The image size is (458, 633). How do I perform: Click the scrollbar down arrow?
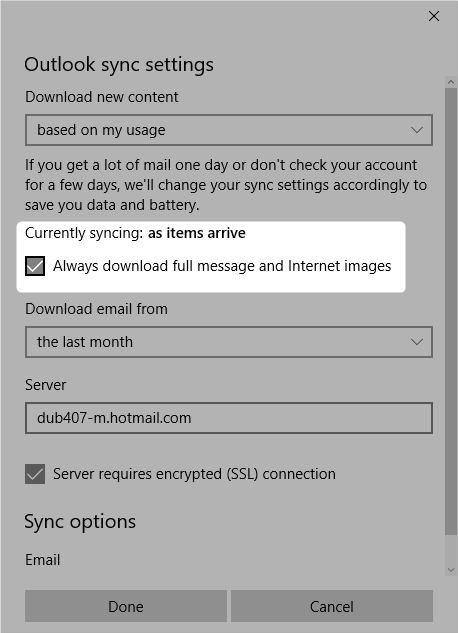[451, 570]
